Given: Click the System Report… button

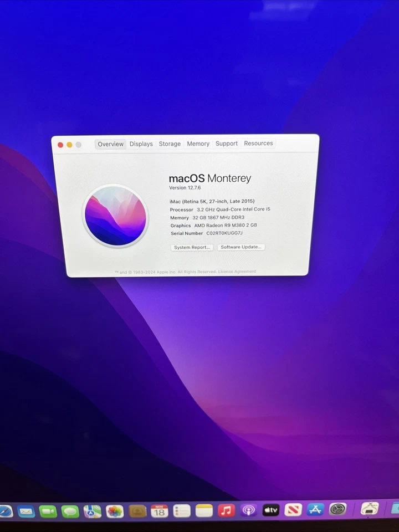Looking at the screenshot, I should click(x=192, y=247).
